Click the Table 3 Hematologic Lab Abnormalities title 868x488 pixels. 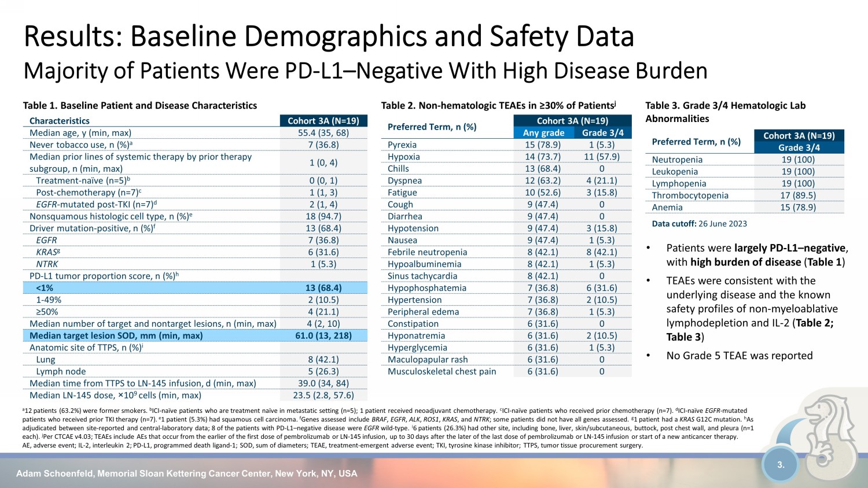725,112
